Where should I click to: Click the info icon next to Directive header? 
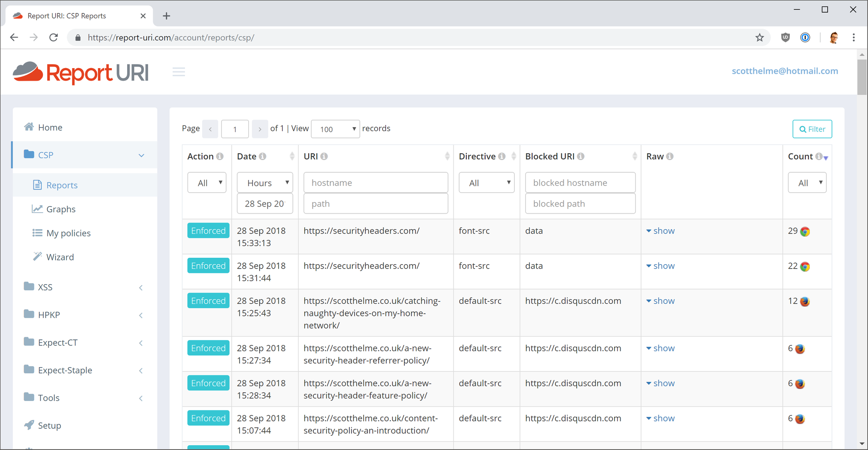click(x=502, y=157)
